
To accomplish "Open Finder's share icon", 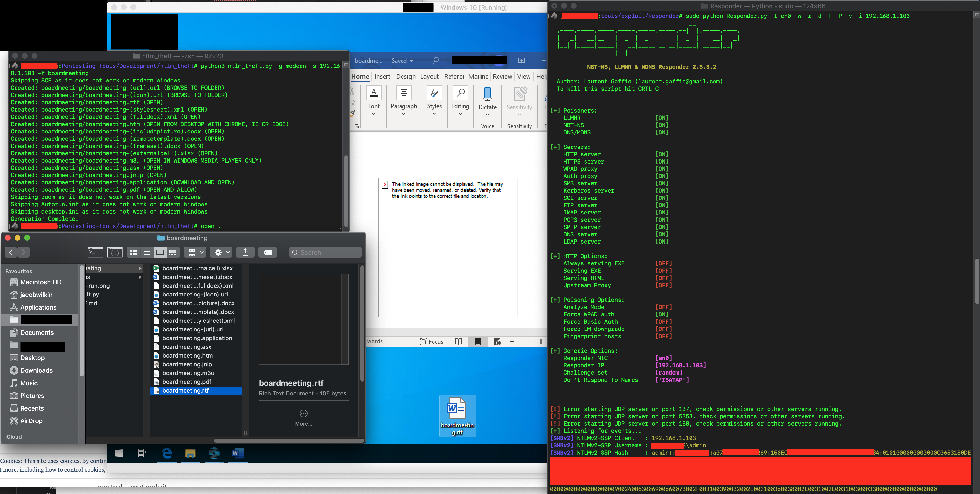I will tap(245, 252).
